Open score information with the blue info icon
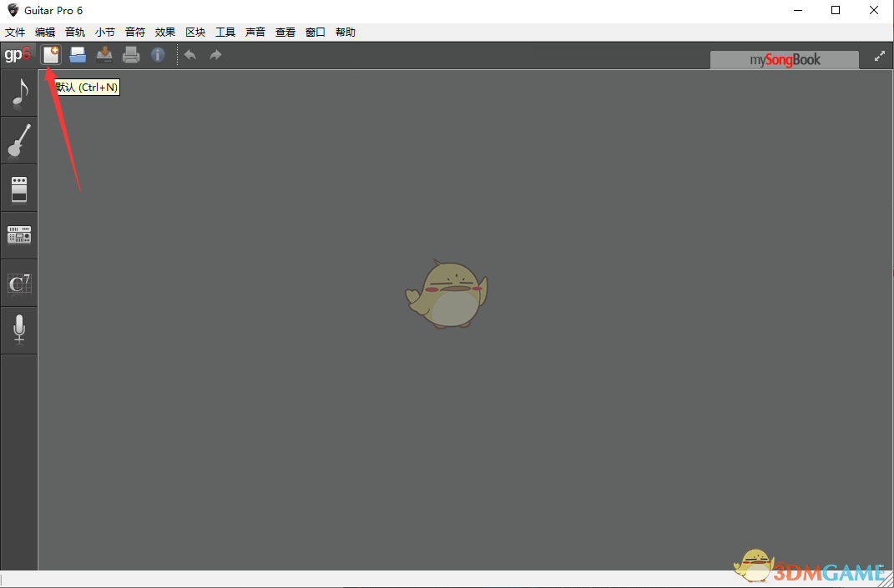The height and width of the screenshot is (588, 894). [x=158, y=55]
